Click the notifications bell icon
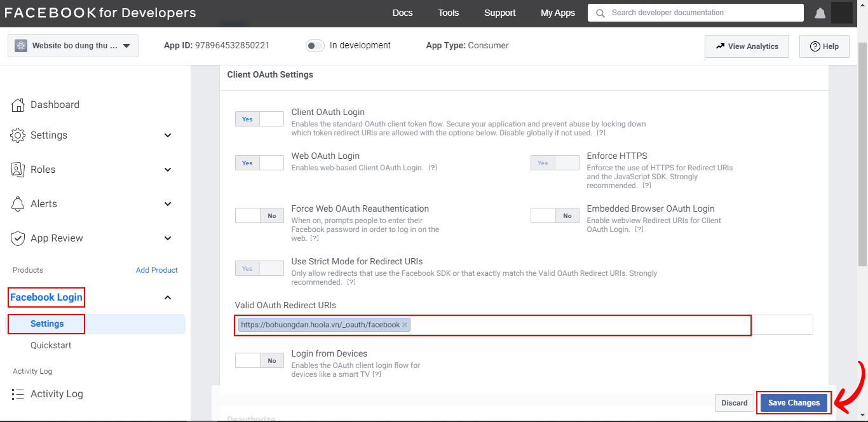This screenshot has height=422, width=868. pyautogui.click(x=820, y=13)
